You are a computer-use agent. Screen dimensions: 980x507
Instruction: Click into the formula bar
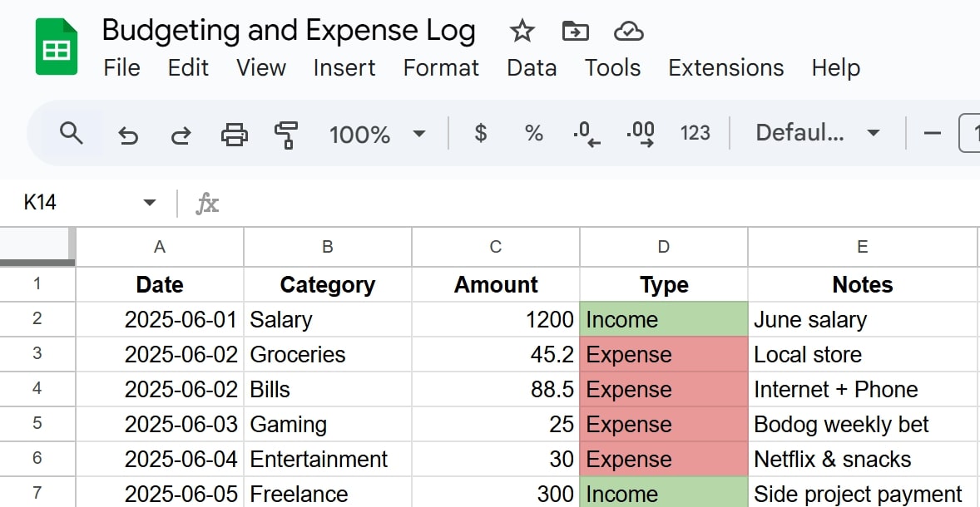(600, 203)
